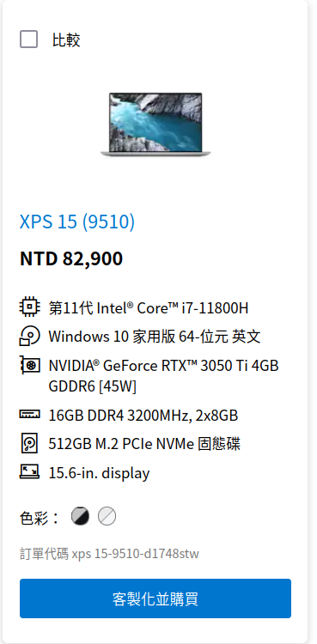This screenshot has width=317, height=644.
Task: Click the display size icon
Action: click(x=29, y=472)
